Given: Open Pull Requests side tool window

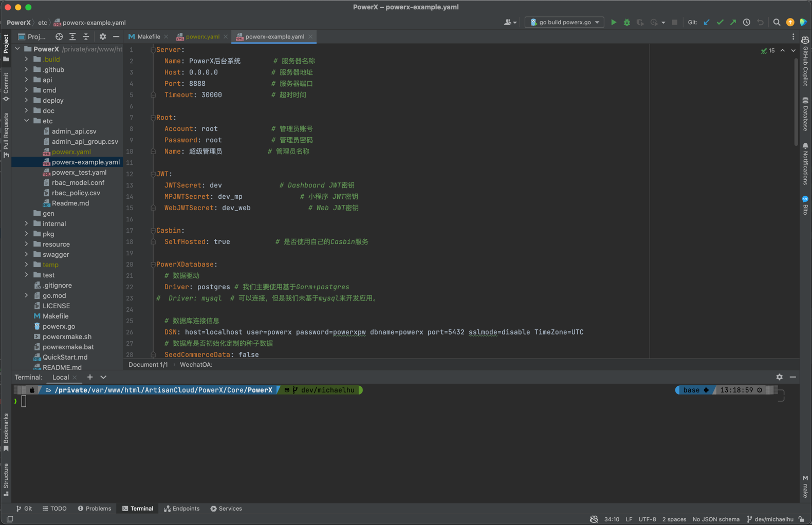Looking at the screenshot, I should pos(6,135).
